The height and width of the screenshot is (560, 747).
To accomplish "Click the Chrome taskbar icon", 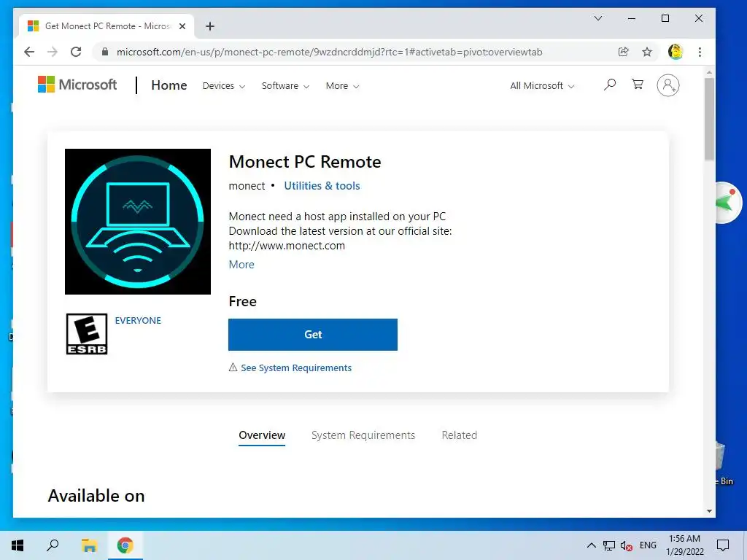I will tap(125, 545).
